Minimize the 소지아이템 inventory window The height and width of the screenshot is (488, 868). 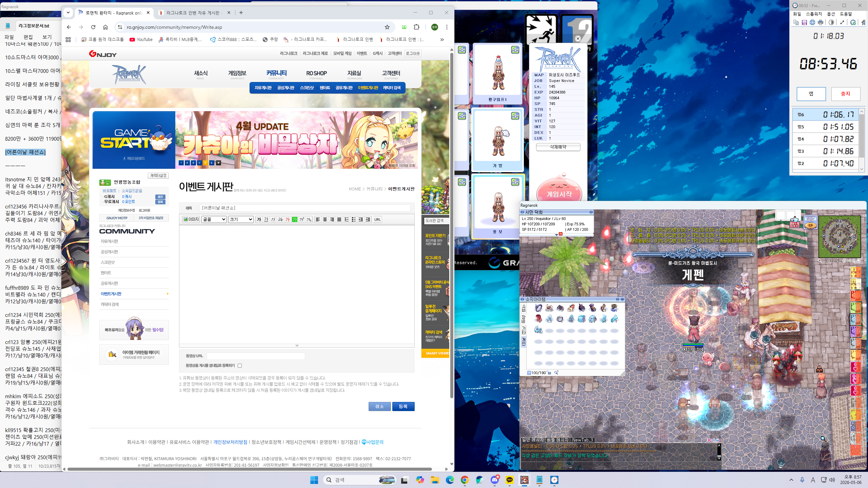(x=617, y=299)
